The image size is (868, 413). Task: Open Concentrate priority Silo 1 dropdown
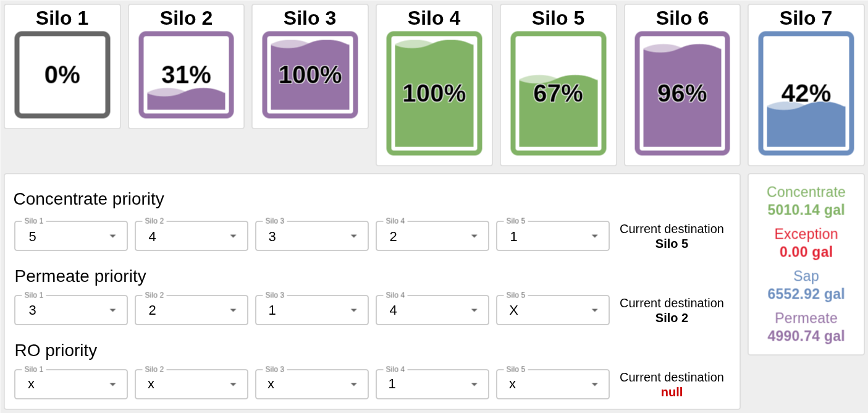click(x=71, y=236)
